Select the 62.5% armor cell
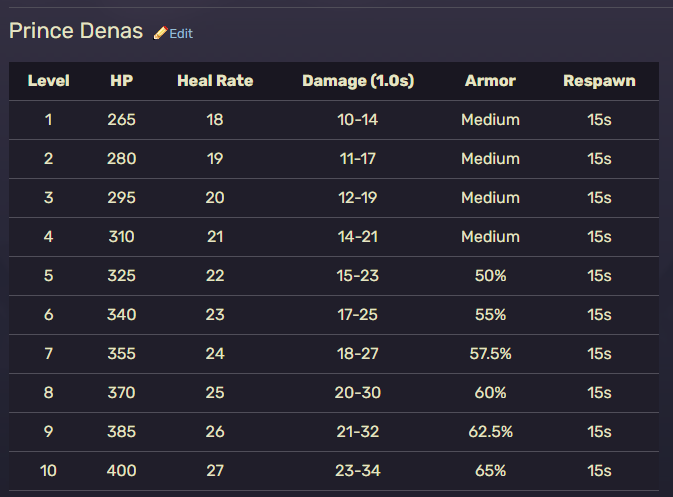The image size is (673, 497). click(490, 432)
